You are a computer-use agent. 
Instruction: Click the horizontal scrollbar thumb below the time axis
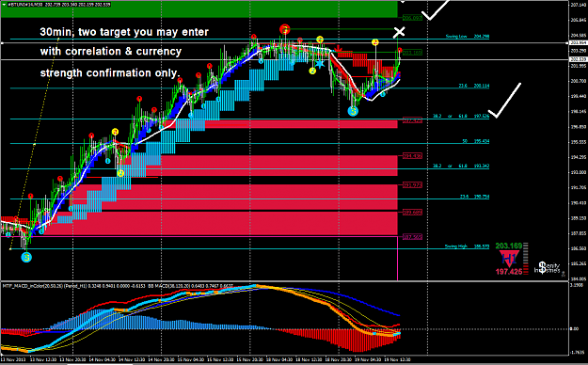tap(100, 363)
